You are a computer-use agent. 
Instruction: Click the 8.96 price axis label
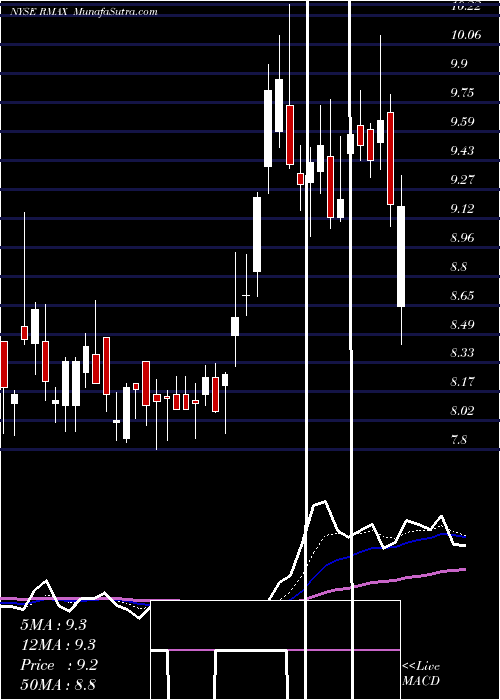click(x=462, y=238)
